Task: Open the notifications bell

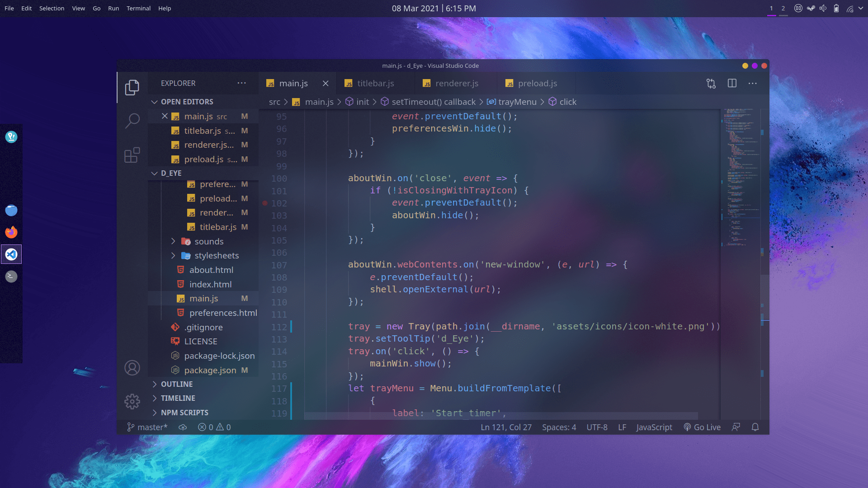Action: click(x=755, y=427)
